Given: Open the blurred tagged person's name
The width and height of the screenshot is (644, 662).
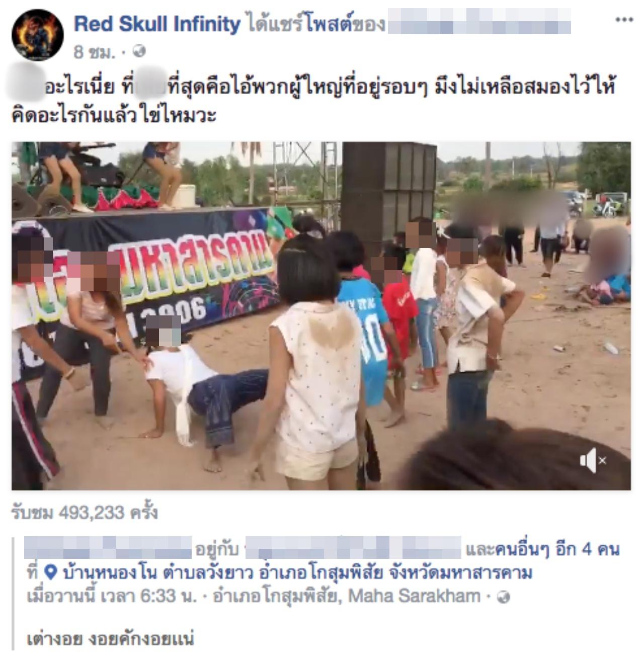Looking at the screenshot, I should pyautogui.click(x=353, y=548).
